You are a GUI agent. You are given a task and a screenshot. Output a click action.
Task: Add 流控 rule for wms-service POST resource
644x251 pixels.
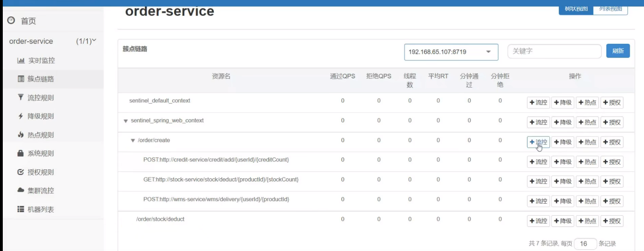tap(538, 201)
